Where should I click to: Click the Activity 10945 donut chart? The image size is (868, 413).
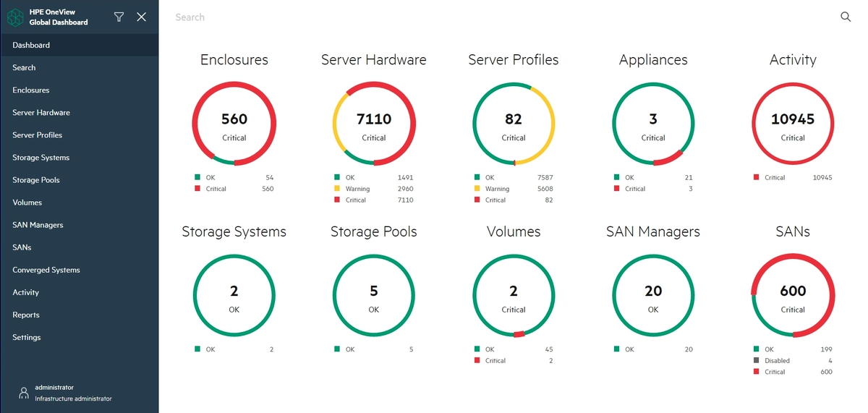pos(793,124)
